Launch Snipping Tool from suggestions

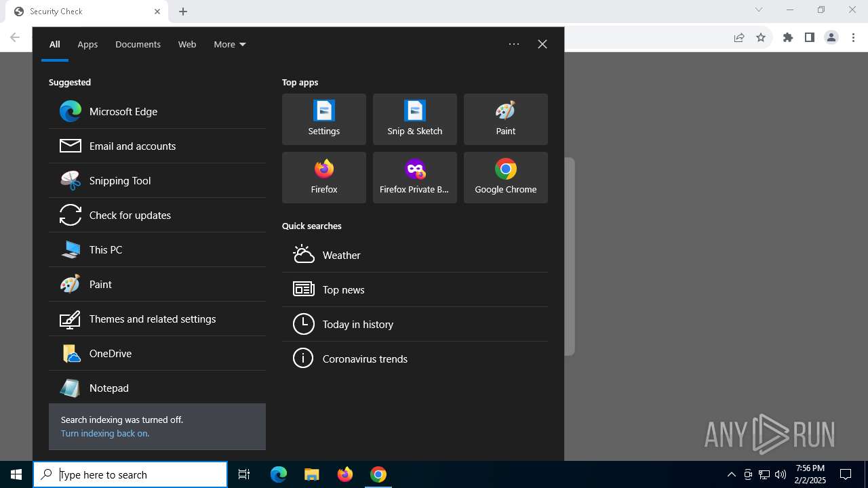point(157,180)
